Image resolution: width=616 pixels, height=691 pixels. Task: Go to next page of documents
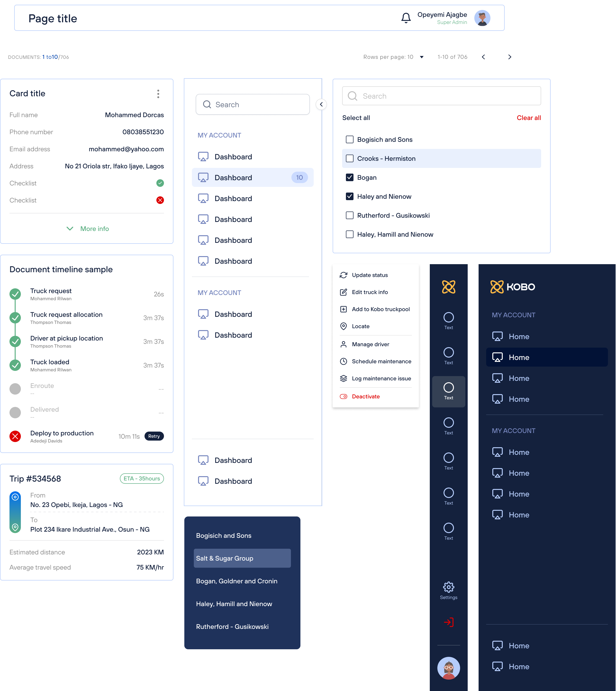(510, 57)
